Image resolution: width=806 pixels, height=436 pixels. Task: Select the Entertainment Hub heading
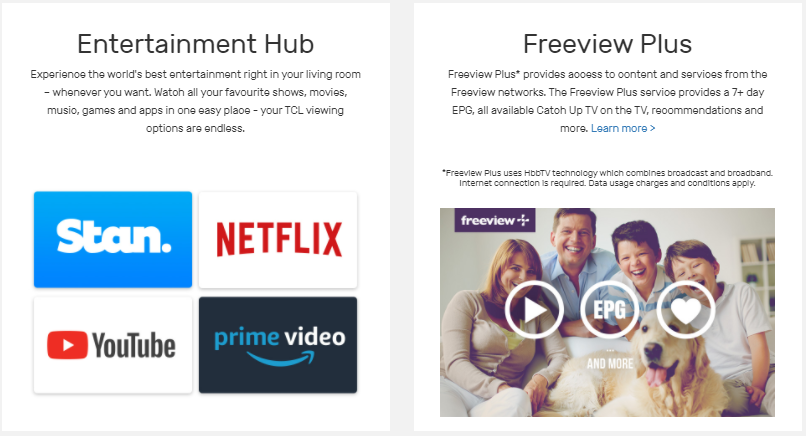pyautogui.click(x=195, y=44)
